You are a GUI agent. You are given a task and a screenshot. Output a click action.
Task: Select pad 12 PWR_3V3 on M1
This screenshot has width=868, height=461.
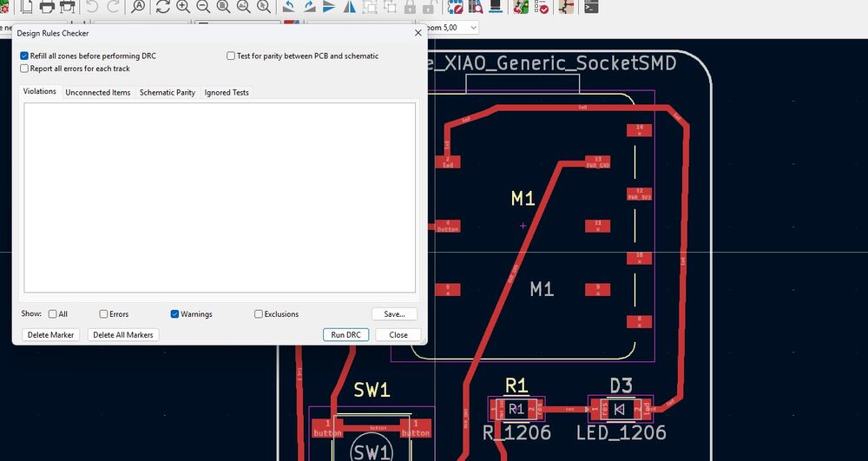pyautogui.click(x=640, y=194)
